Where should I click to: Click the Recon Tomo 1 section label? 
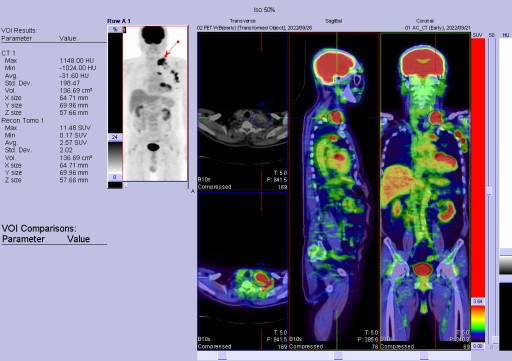pos(23,120)
